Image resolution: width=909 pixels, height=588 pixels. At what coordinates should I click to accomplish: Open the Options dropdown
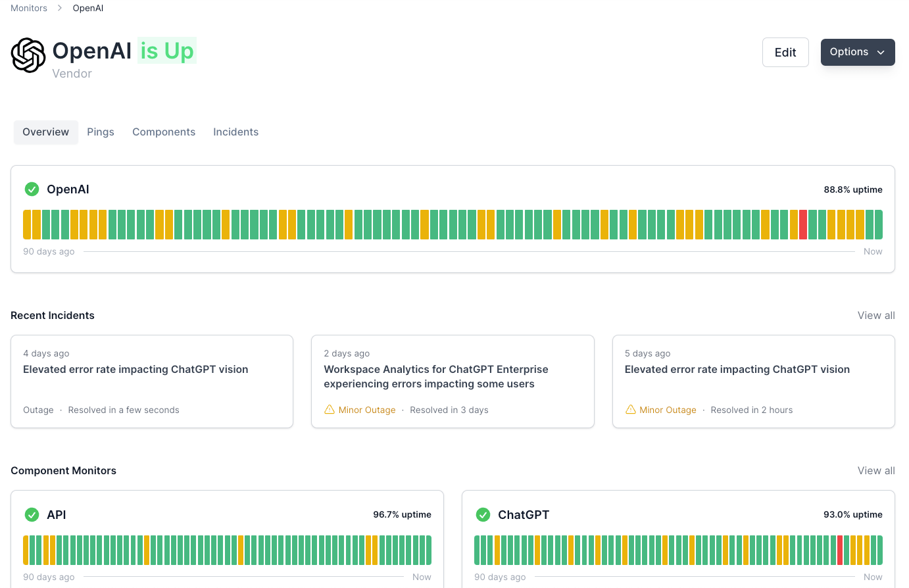[858, 52]
